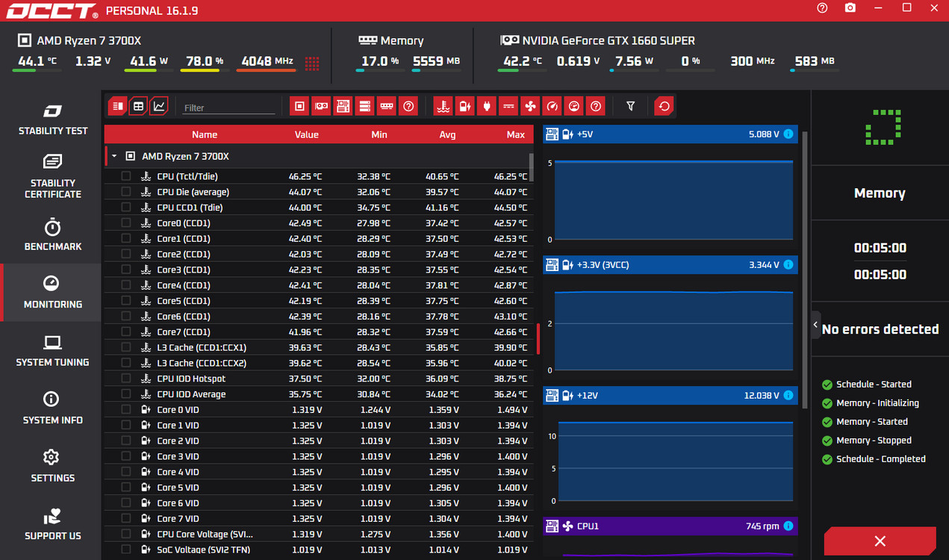Check the CPU (Tctl/Tdie) checkbox
The image size is (949, 560).
[125, 176]
